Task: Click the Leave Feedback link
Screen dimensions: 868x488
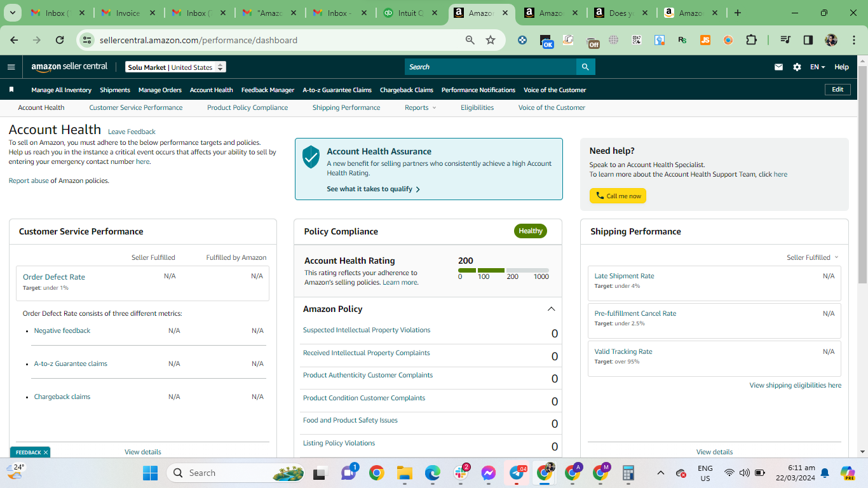Action: 132,132
